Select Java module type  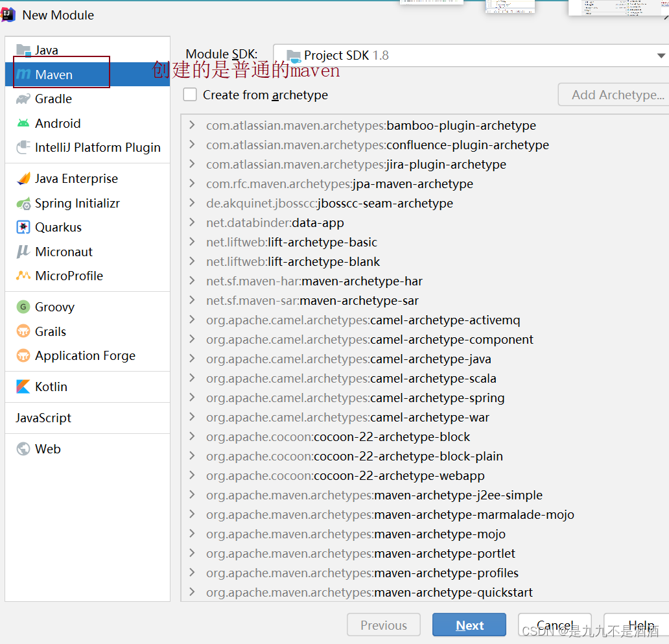tap(88, 51)
